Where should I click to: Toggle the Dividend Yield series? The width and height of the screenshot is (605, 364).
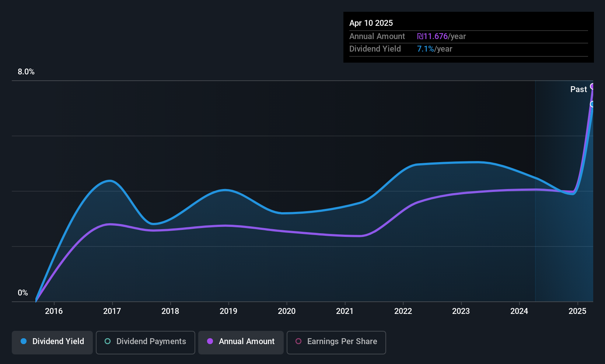tap(52, 343)
